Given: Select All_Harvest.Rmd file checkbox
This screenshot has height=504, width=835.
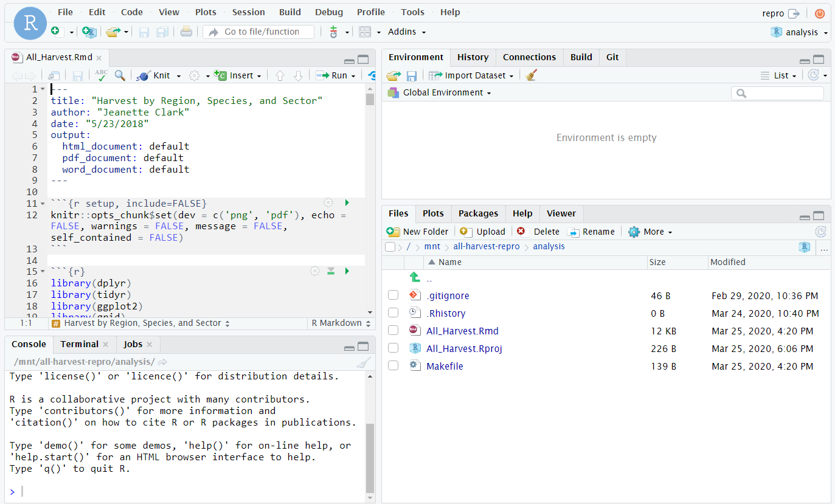Looking at the screenshot, I should [393, 331].
